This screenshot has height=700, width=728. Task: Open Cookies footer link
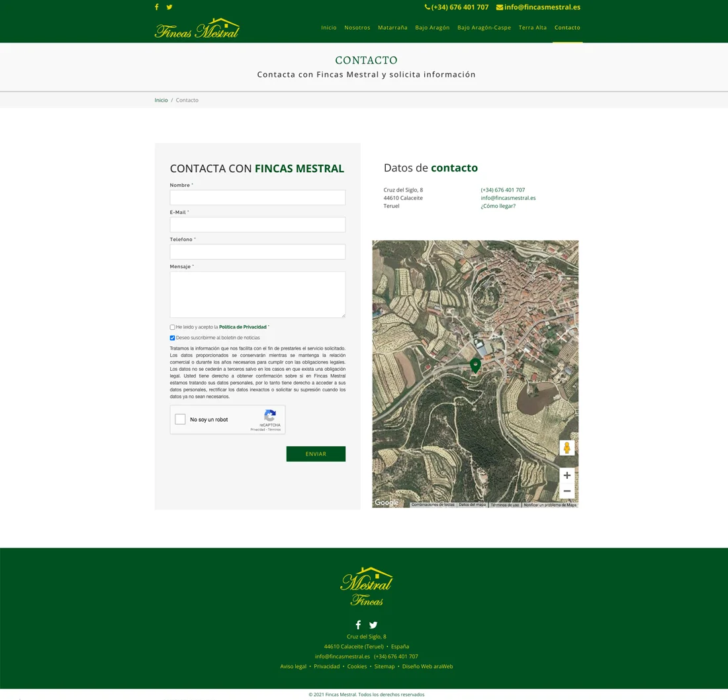[357, 666]
